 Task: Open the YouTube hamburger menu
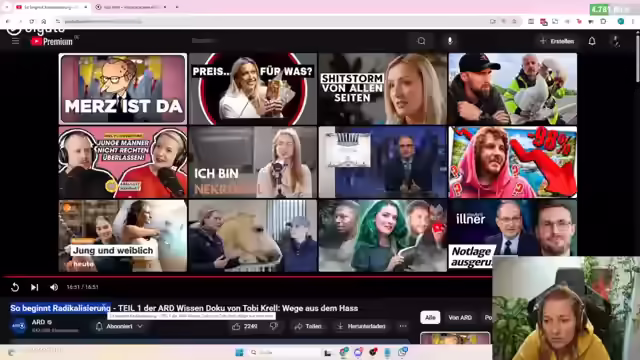pos(16,41)
